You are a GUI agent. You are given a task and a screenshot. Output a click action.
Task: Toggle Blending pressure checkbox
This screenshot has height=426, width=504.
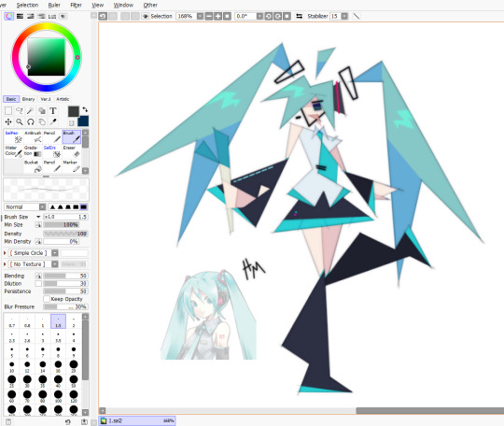(x=38, y=276)
